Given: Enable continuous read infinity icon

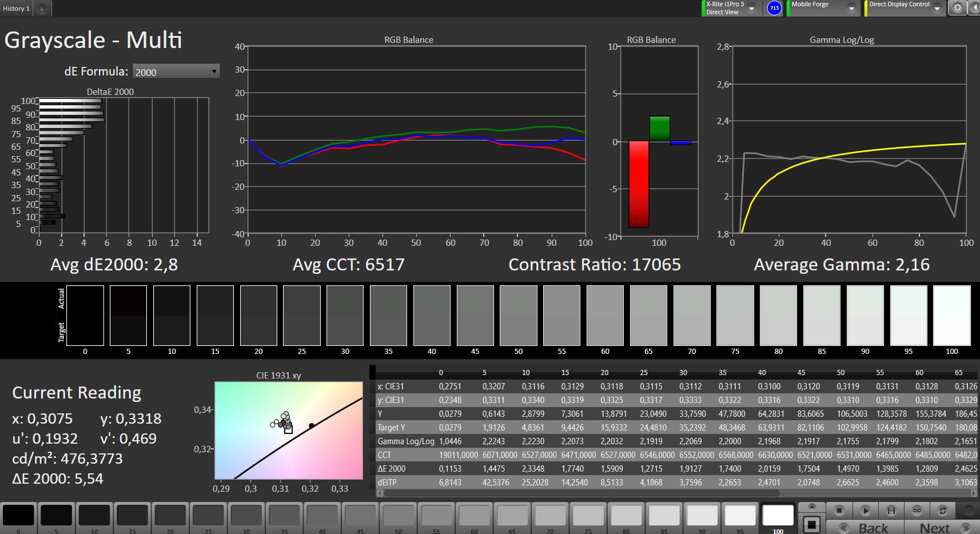Looking at the screenshot, I should pos(917,510).
